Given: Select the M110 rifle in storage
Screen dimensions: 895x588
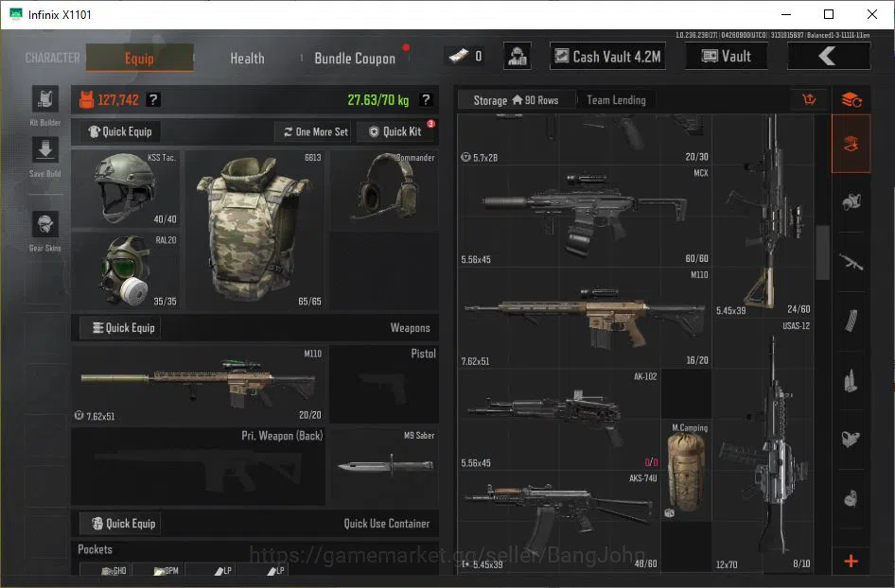Looking at the screenshot, I should point(585,319).
